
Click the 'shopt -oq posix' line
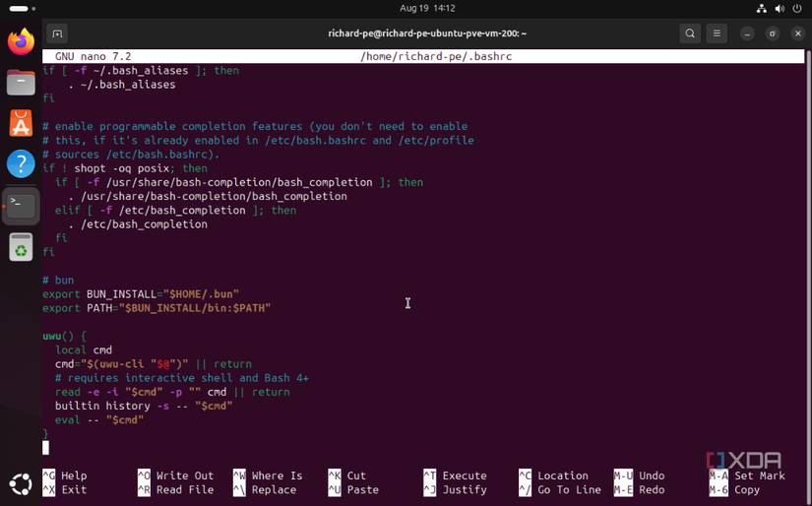[x=125, y=168]
